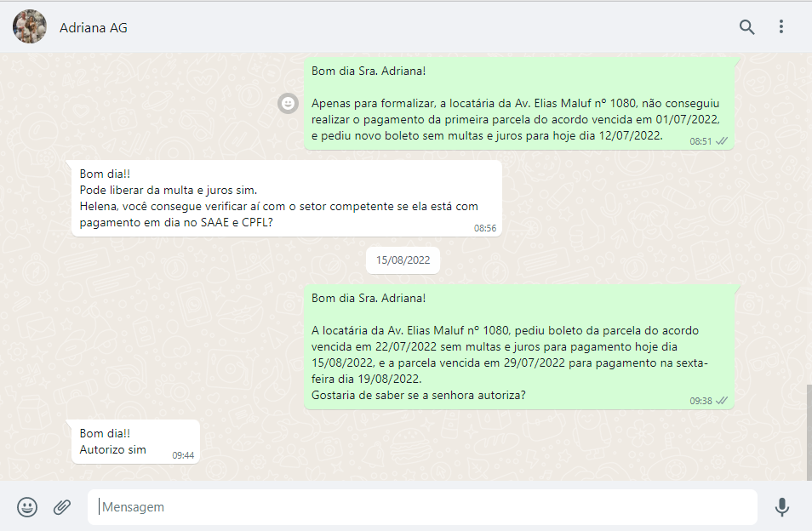This screenshot has height=531, width=812.
Task: Click the reply 'Pode liberar da multa e juros sim'
Action: [169, 190]
